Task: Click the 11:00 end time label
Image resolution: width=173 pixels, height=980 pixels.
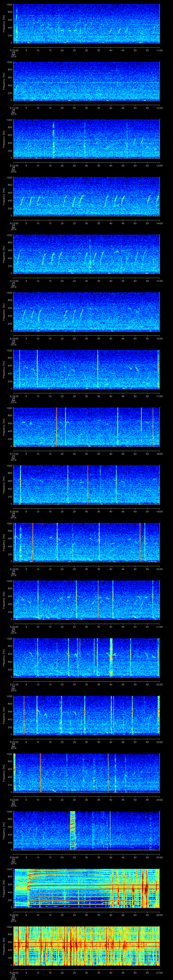Action: coord(159,50)
